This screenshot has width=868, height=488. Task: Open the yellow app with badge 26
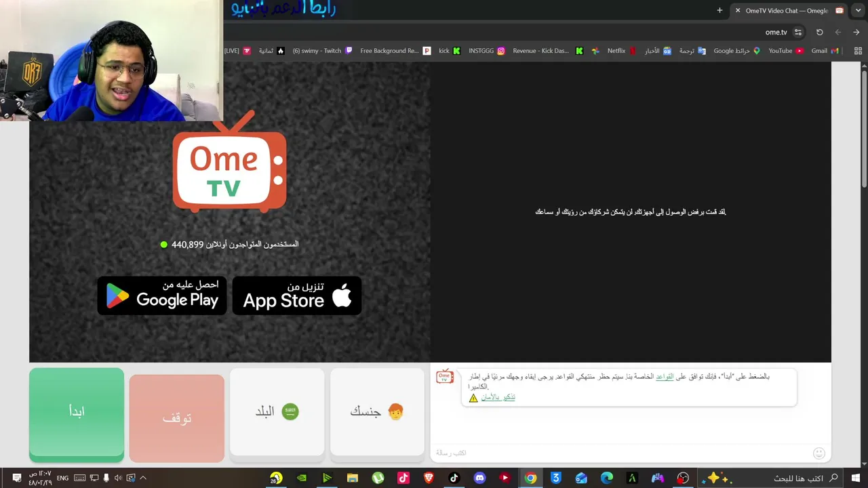coord(276,478)
